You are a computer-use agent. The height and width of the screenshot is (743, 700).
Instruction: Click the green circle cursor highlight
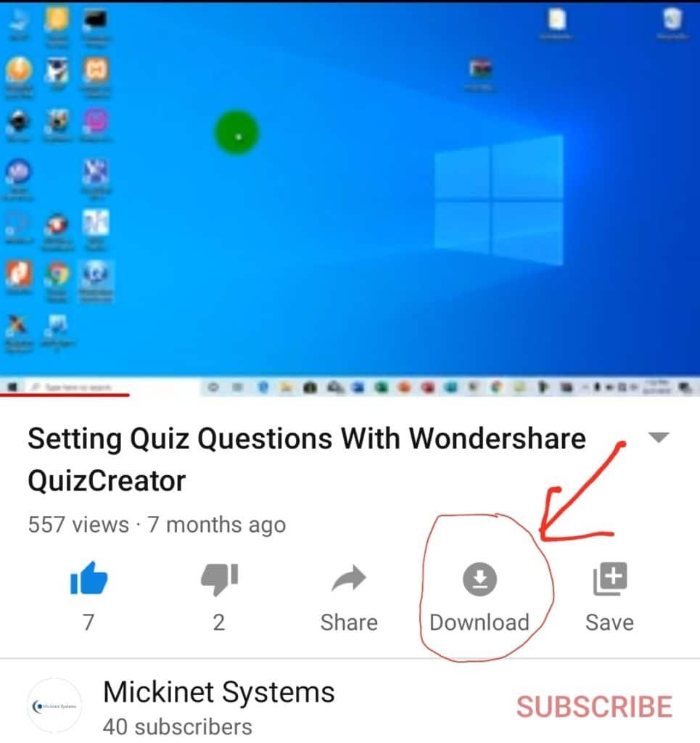(236, 133)
